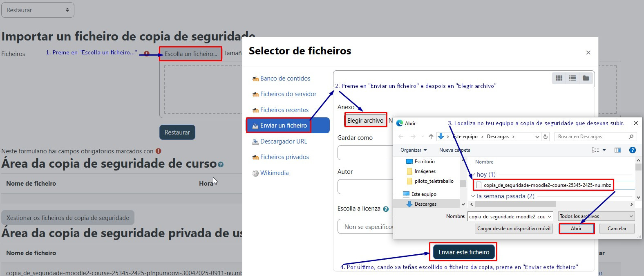Click the file list vertical scrollbar down arrow
This screenshot has height=276, width=644.
pos(638,197)
